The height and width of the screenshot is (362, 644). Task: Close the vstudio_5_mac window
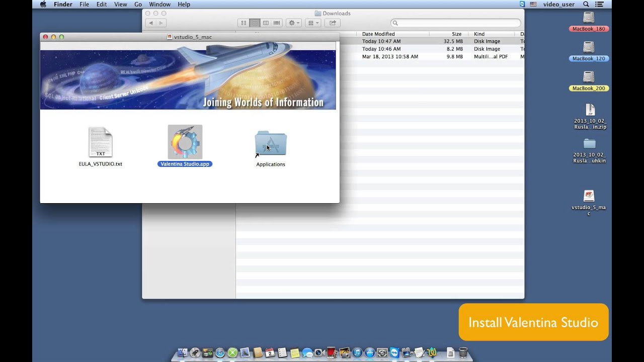[45, 37]
